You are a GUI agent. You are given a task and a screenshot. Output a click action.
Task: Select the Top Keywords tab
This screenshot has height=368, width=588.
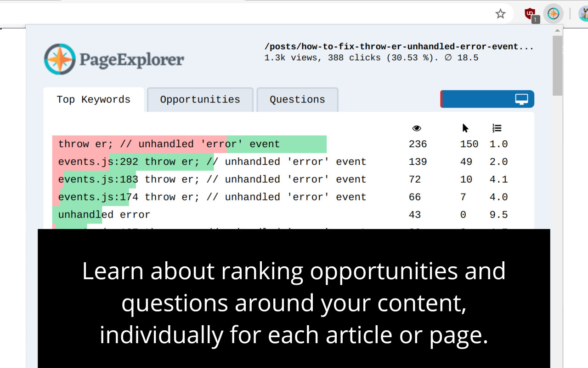pos(93,99)
